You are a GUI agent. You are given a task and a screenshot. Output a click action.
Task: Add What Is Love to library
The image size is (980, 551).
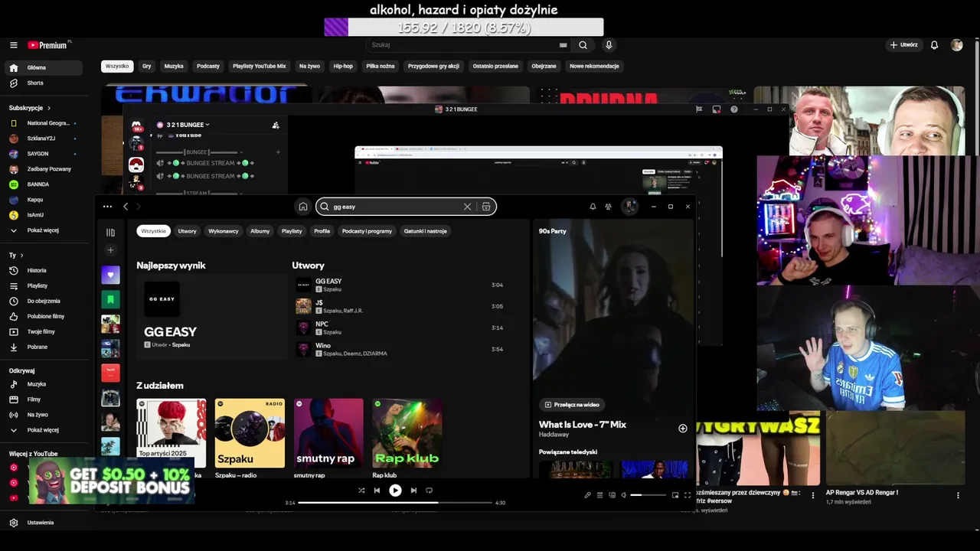click(x=683, y=429)
